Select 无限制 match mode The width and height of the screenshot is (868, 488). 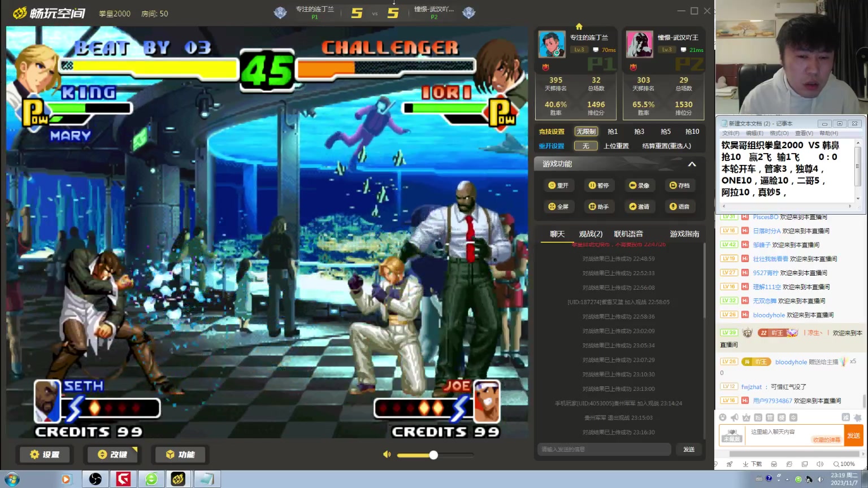(x=586, y=132)
